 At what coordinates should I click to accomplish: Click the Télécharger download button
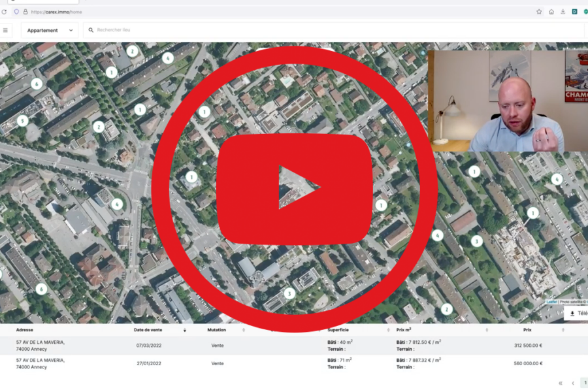pos(577,314)
